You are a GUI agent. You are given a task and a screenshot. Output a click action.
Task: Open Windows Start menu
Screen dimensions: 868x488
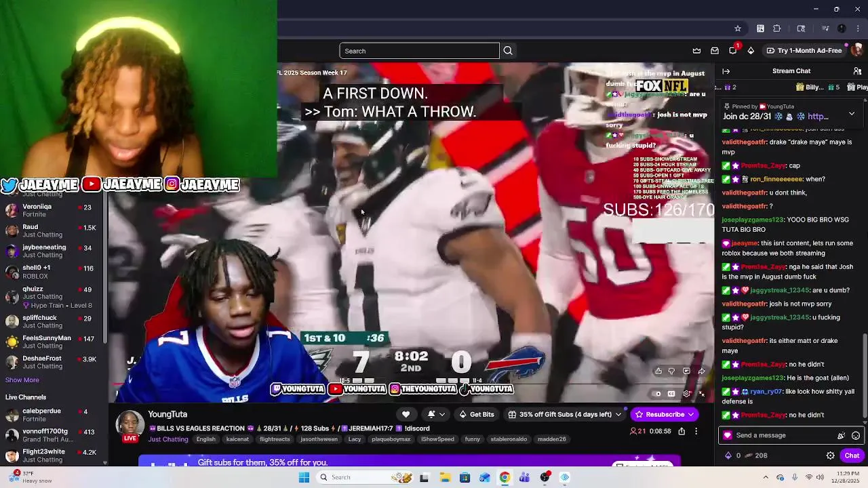pos(304,477)
